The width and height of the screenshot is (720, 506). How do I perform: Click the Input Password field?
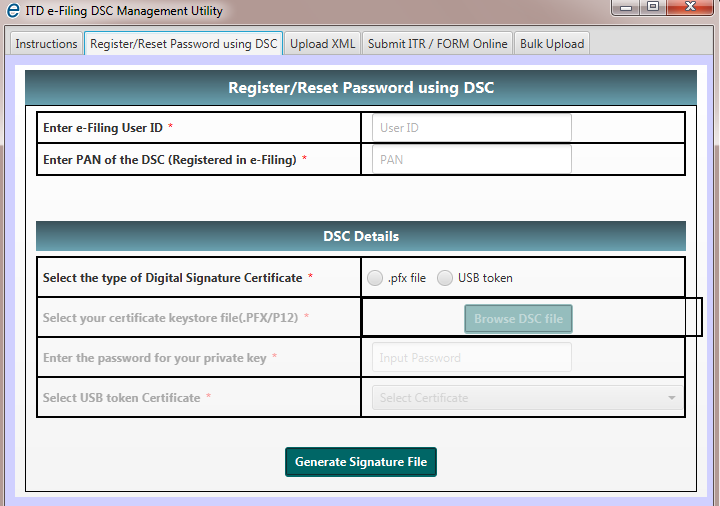471,357
